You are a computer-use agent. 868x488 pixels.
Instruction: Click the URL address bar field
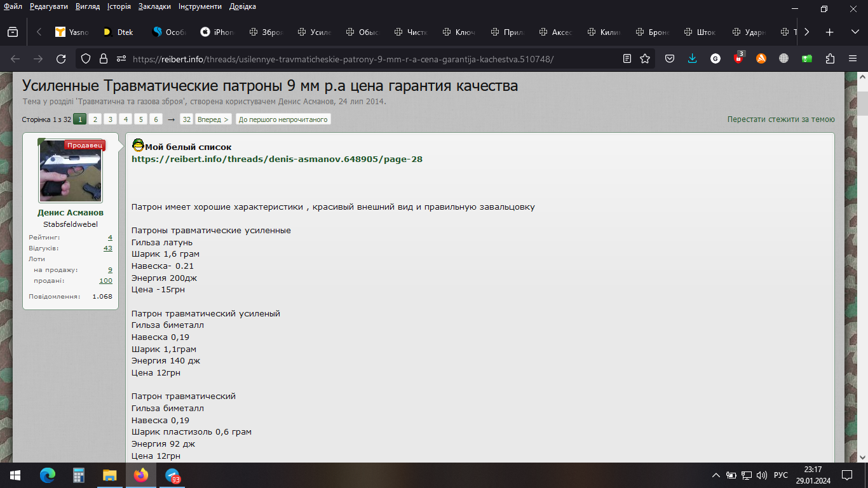[x=369, y=59]
